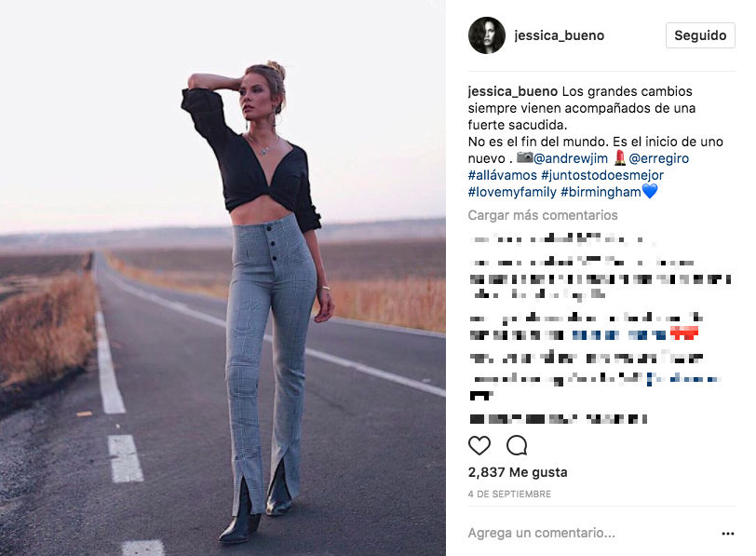Screen dimensions: 756x556
Task: Open the 4 DE SEPTIEMBRE post date
Action: [x=509, y=494]
